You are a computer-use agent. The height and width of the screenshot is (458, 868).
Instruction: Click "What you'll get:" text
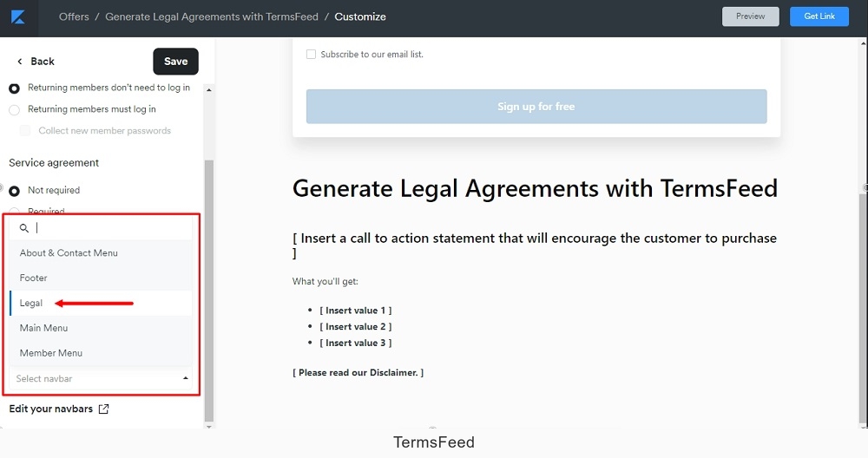tap(325, 282)
